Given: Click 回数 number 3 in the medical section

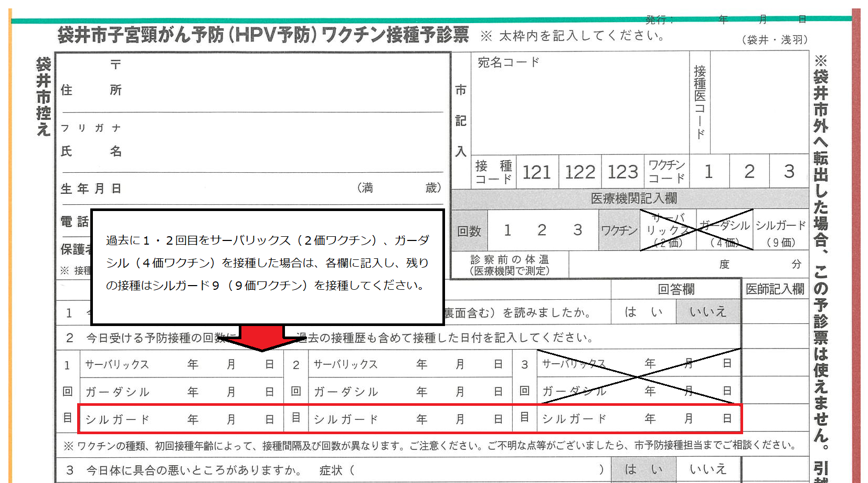Looking at the screenshot, I should pyautogui.click(x=577, y=230).
